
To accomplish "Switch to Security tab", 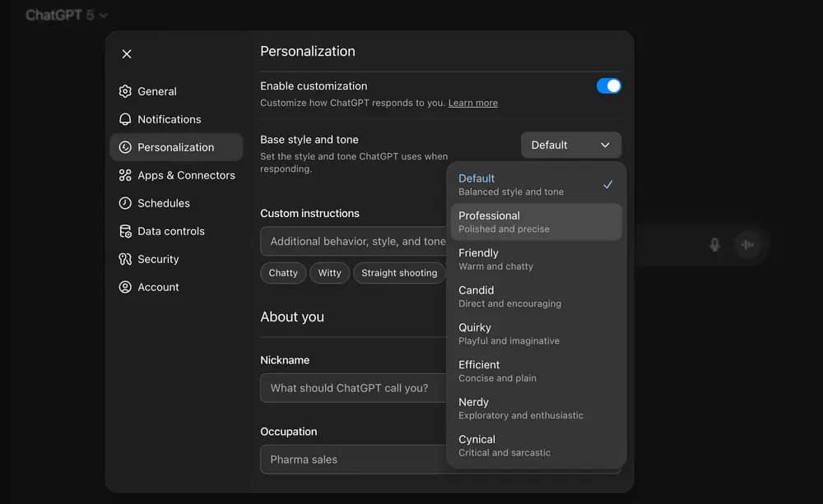I will click(x=176, y=259).
